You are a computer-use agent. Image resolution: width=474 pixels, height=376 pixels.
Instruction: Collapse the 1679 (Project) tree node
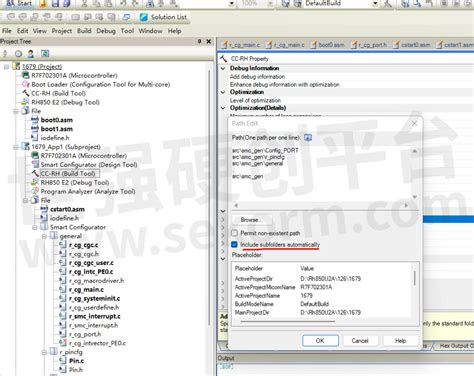coord(6,67)
